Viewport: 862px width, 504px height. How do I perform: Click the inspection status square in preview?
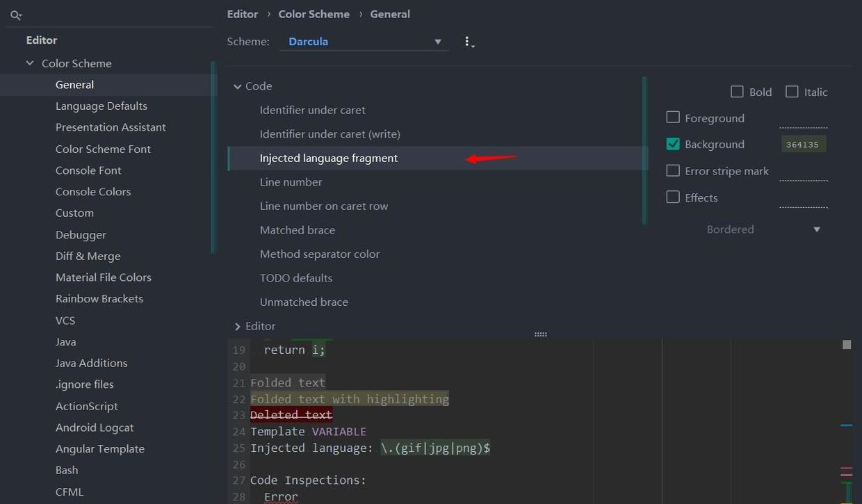tap(846, 345)
